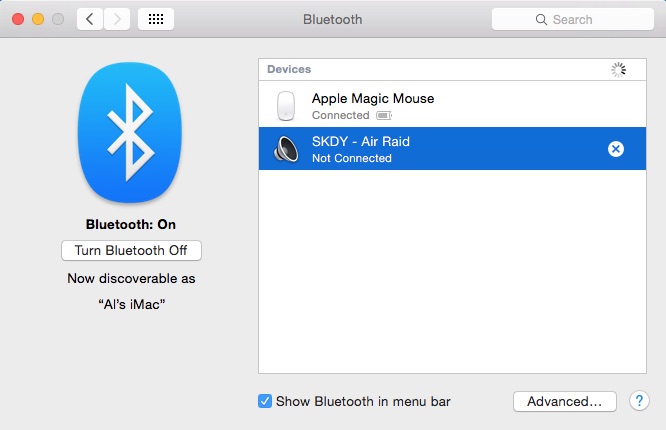
Task: Click the scanning spinner in Devices header
Action: click(x=618, y=70)
